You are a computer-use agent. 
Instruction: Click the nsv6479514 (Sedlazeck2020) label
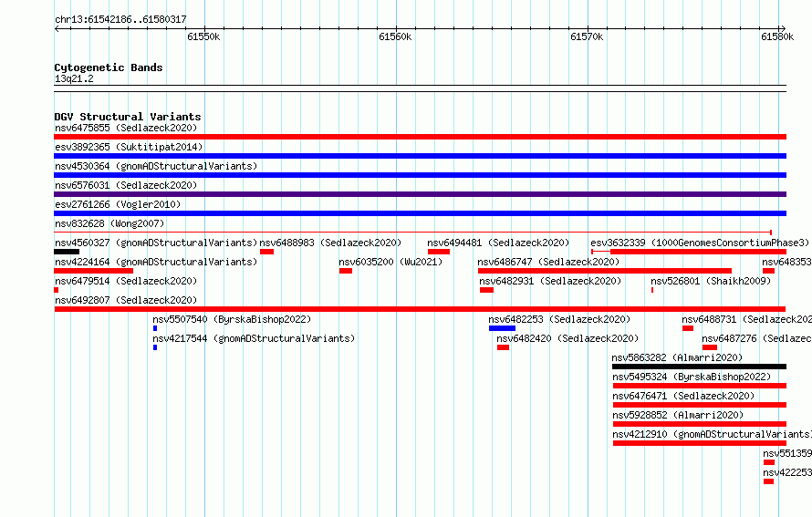point(126,281)
